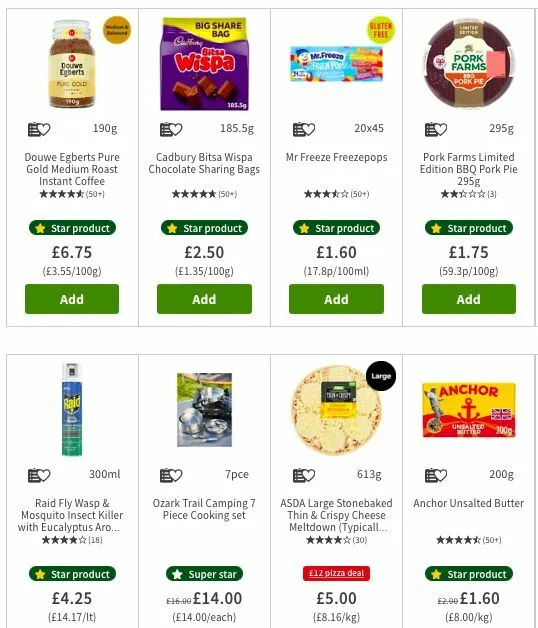Save Cadbury Bitsa Wispa to favourites list
538x628 pixels.
[x=171, y=129]
